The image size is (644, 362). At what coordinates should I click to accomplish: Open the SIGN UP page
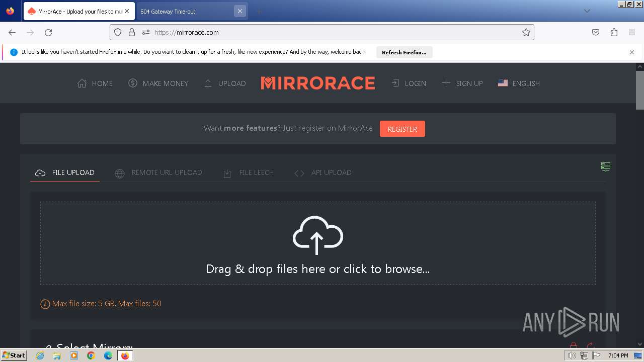(462, 83)
